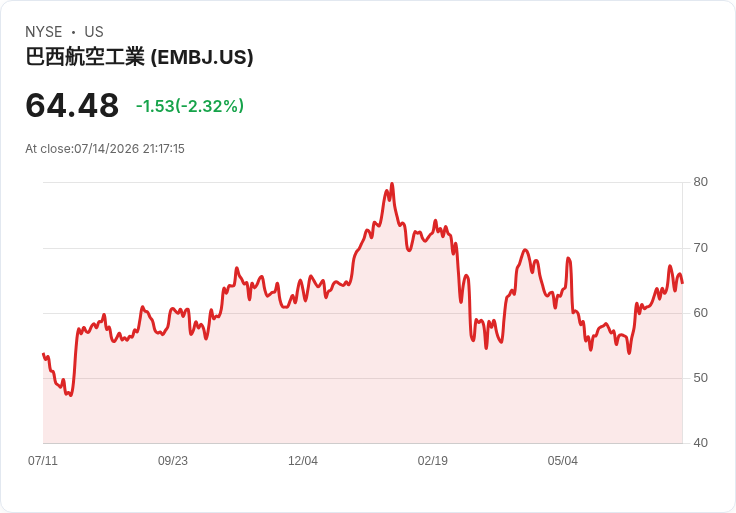Click the 09/23 date axis label

[x=173, y=461]
